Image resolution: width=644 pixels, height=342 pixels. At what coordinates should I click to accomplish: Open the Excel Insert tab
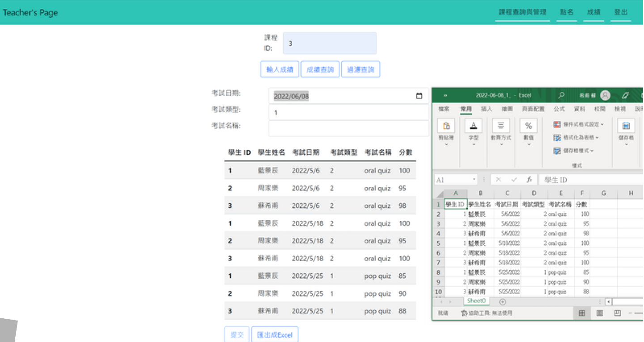click(x=487, y=109)
